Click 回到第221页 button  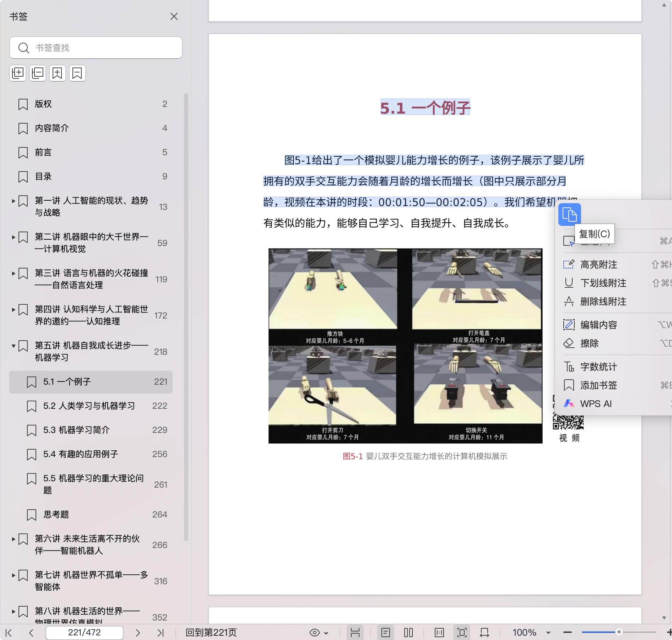tap(211, 633)
